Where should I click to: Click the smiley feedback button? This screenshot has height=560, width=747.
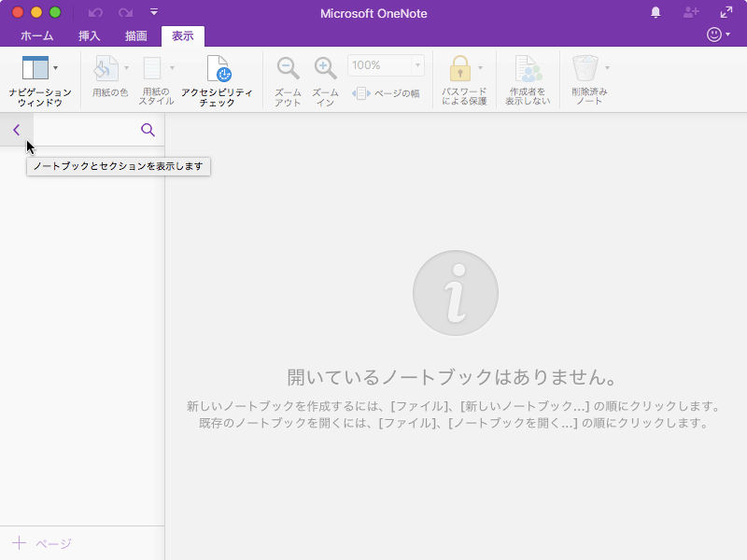[714, 35]
